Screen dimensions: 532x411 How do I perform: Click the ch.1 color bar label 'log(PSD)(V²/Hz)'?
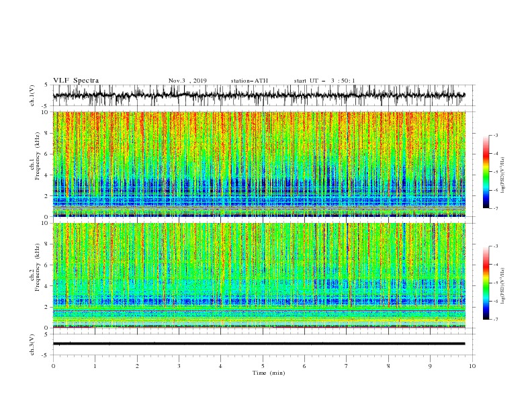point(503,175)
